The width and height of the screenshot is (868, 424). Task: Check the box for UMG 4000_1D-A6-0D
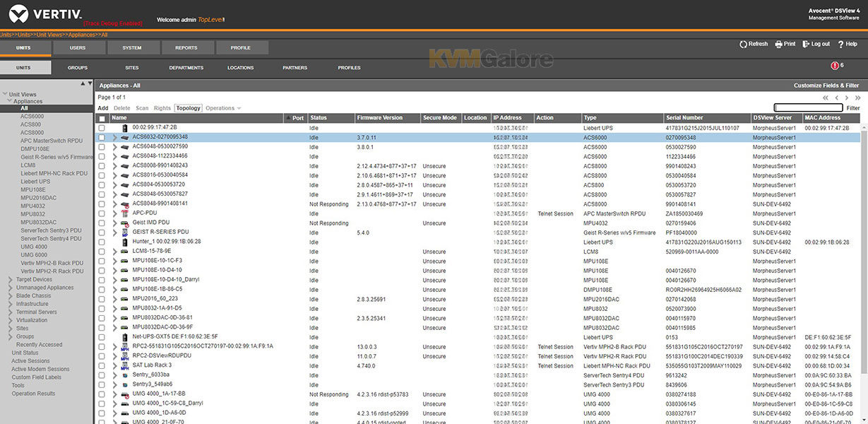click(102, 413)
